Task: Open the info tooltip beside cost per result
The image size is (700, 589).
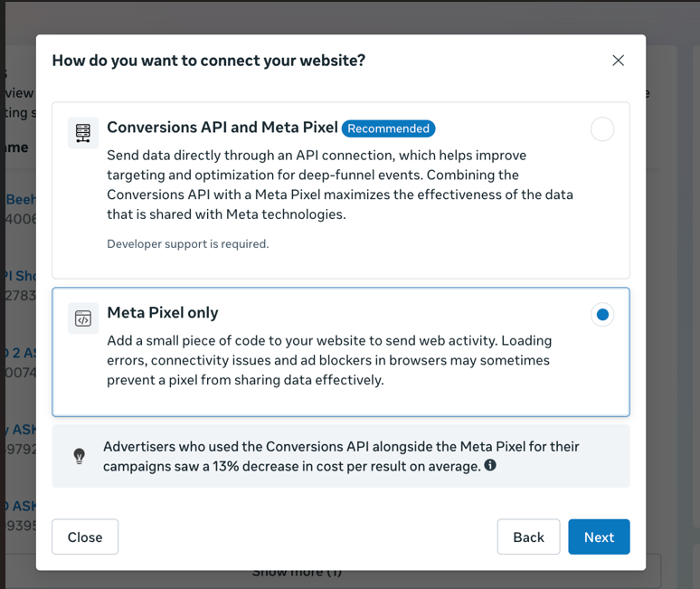Action: coord(490,465)
